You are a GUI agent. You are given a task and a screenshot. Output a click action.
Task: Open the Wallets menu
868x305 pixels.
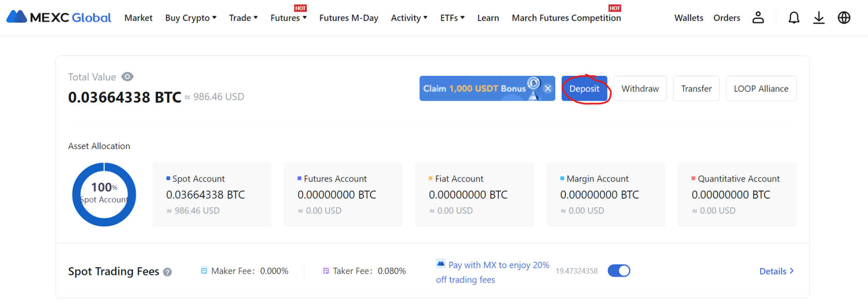pos(689,18)
